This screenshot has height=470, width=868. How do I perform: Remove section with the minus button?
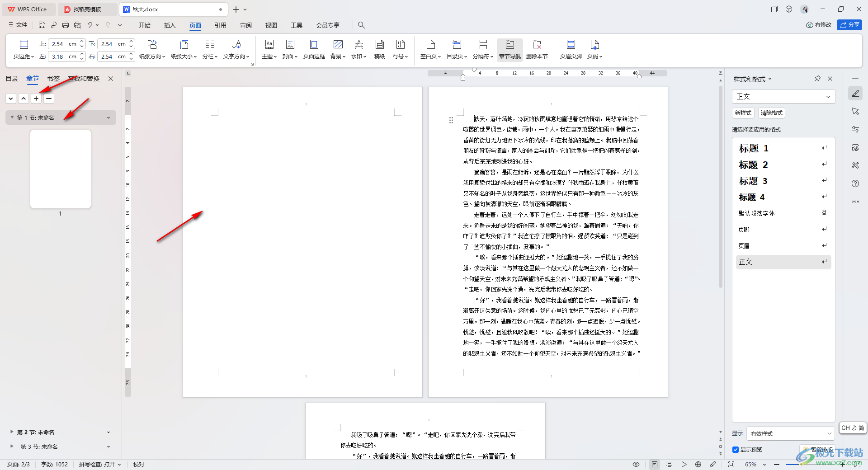tap(49, 98)
